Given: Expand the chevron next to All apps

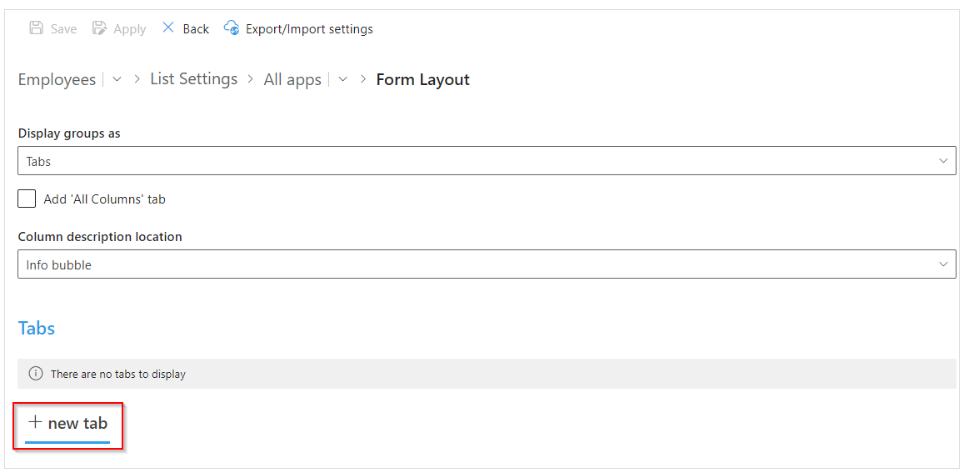Looking at the screenshot, I should coord(343,79).
